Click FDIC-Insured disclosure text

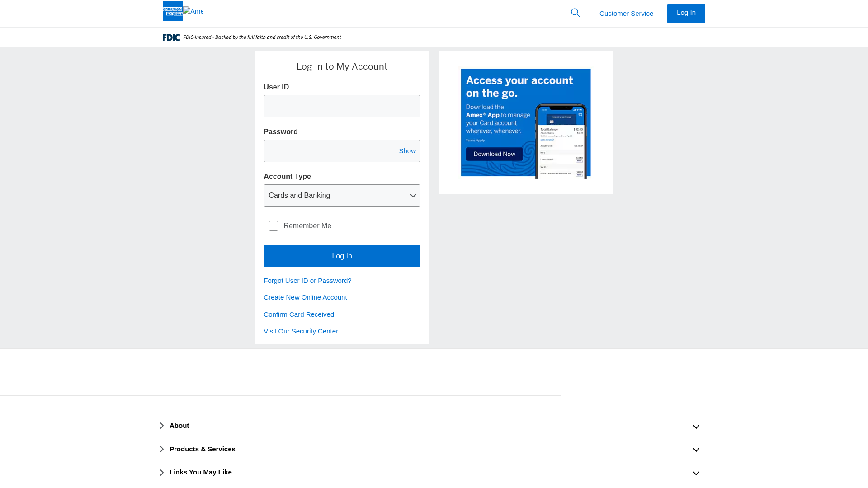(262, 38)
